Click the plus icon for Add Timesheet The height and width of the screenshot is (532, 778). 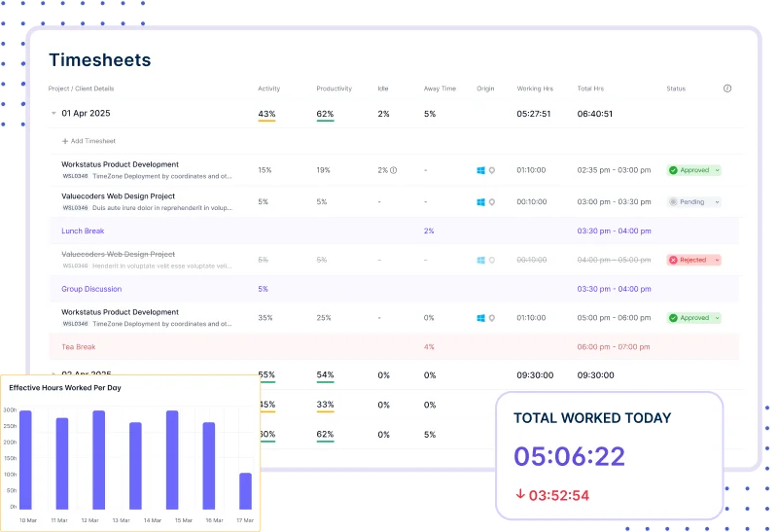(65, 141)
